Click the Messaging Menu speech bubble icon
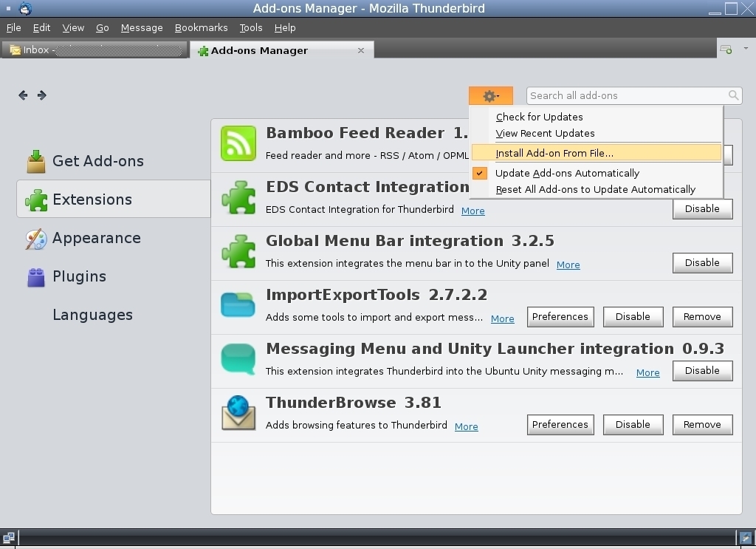Viewport: 756px width, 549px height. tap(238, 359)
